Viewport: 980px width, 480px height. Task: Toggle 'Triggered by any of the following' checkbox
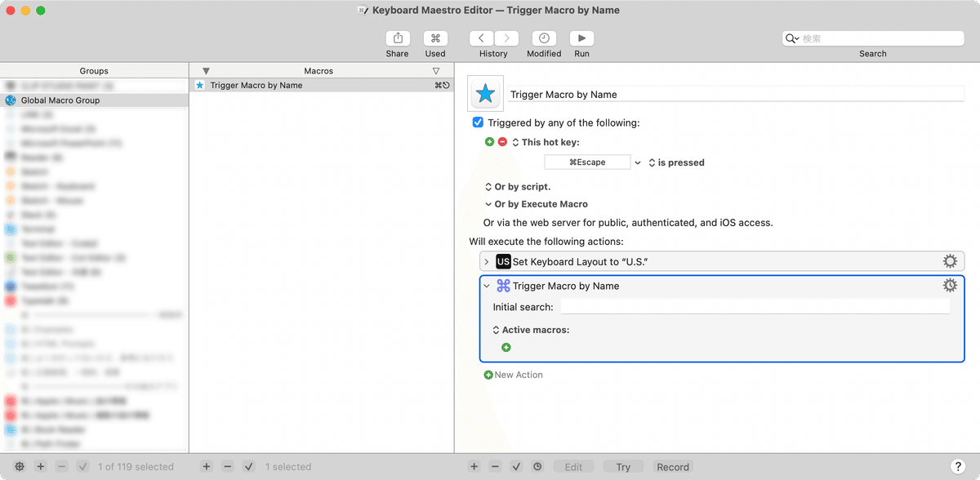coord(478,122)
